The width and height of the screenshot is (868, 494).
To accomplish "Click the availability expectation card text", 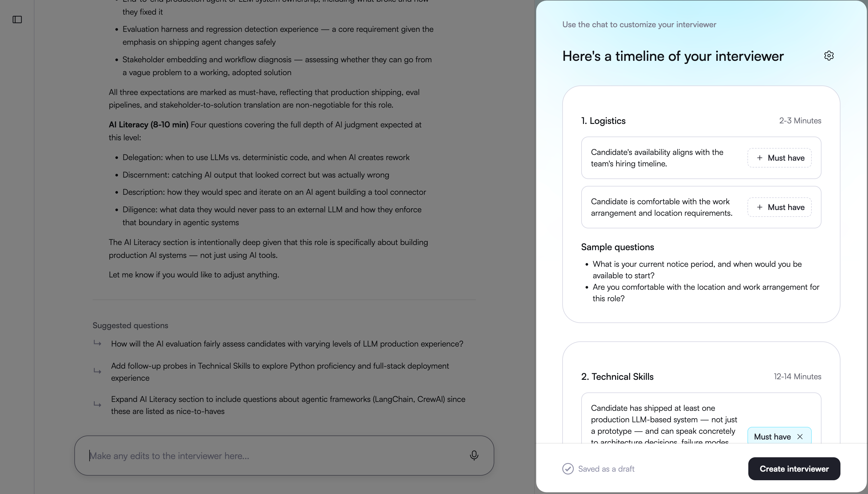I will click(x=657, y=158).
